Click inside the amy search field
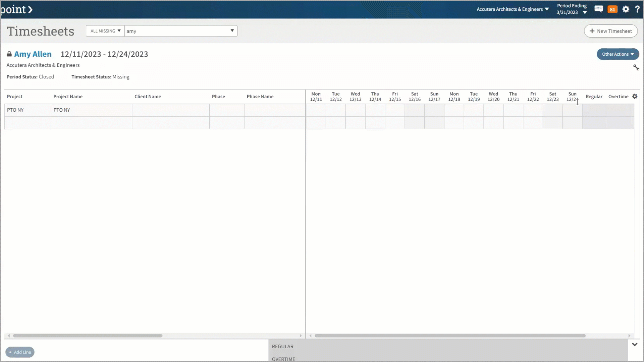Screen dimensions: 644x362 point(174,31)
